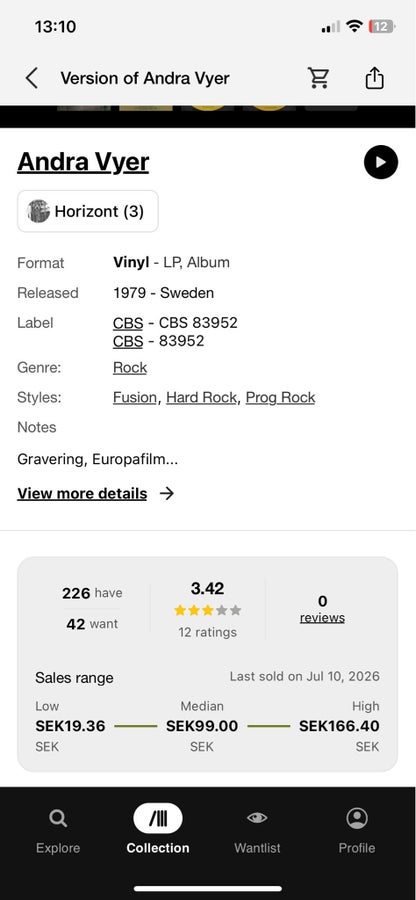Expand the truncated Gravering, Europafilm notes
This screenshot has height=900, width=416.
[98, 459]
